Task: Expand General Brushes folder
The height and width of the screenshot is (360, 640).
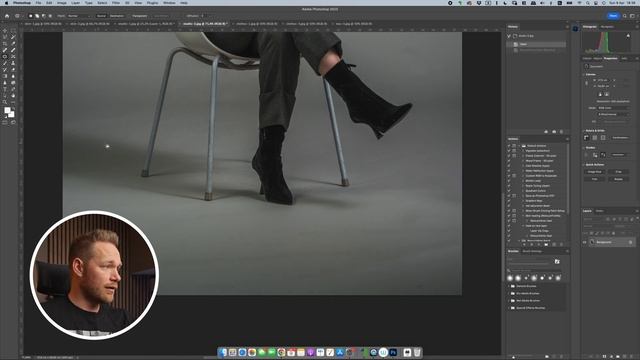Action: tap(509, 286)
